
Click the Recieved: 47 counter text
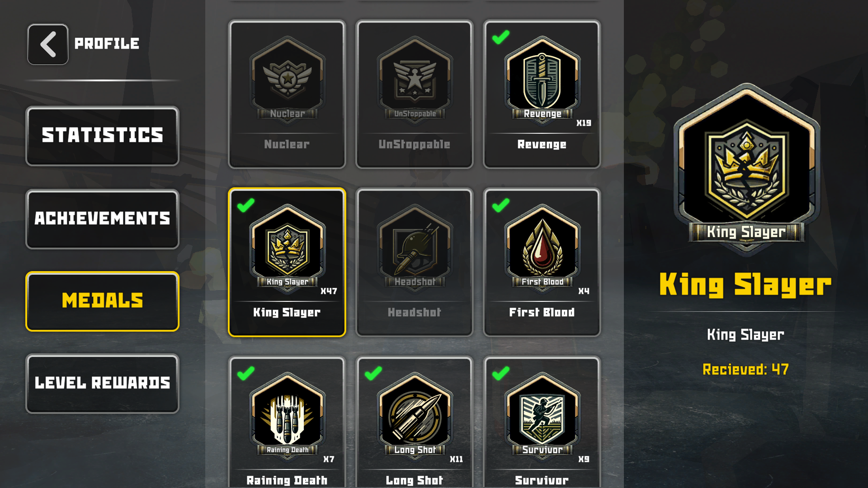(746, 370)
